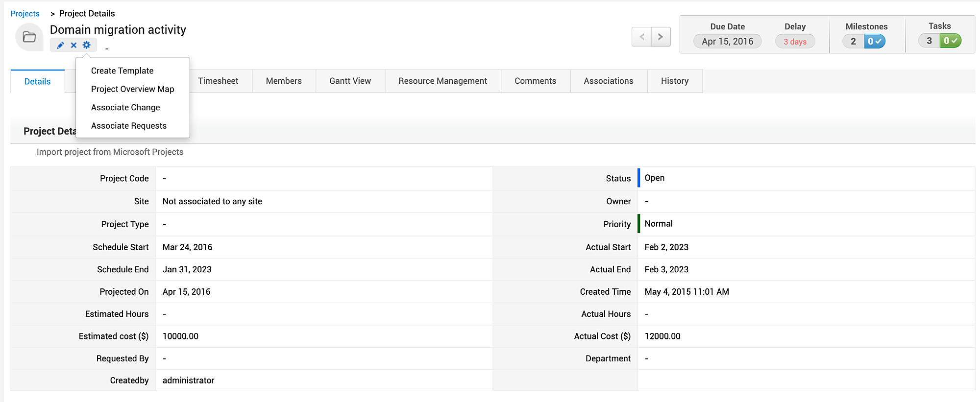
Task: Choose Associate Change menu entry
Action: click(125, 108)
